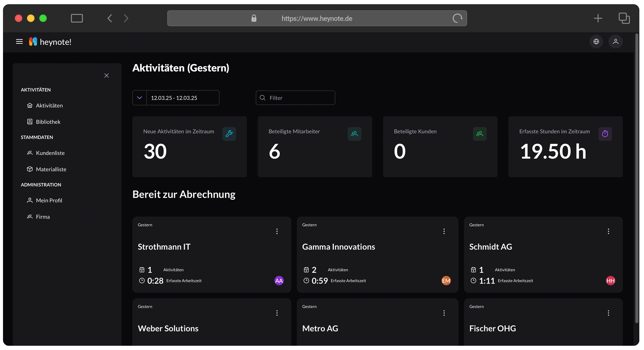Open the Fischer OHG card title
The height and width of the screenshot is (350, 644).
[x=493, y=328]
